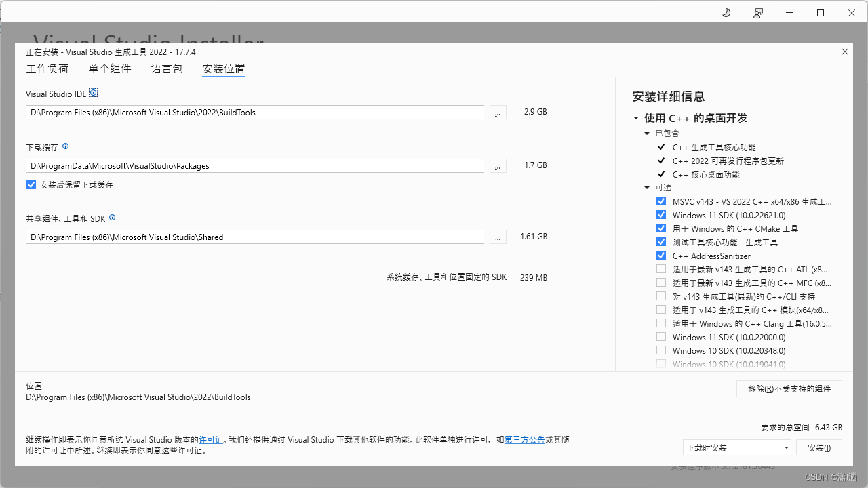Viewport: 868px width, 488px height.
Task: Click 系统缓存、工具和位置固定的 SDK text
Action: click(x=447, y=277)
